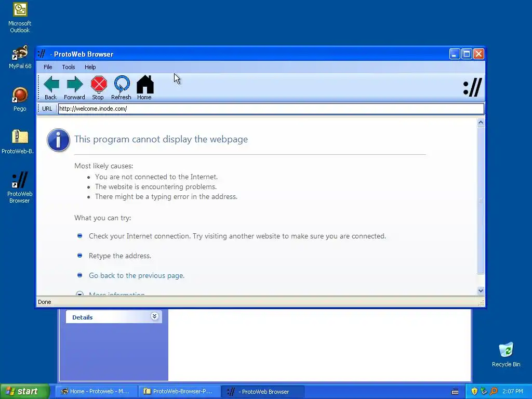Image resolution: width=532 pixels, height=399 pixels.
Task: Click the 'Done' status bar text
Action: click(x=45, y=302)
